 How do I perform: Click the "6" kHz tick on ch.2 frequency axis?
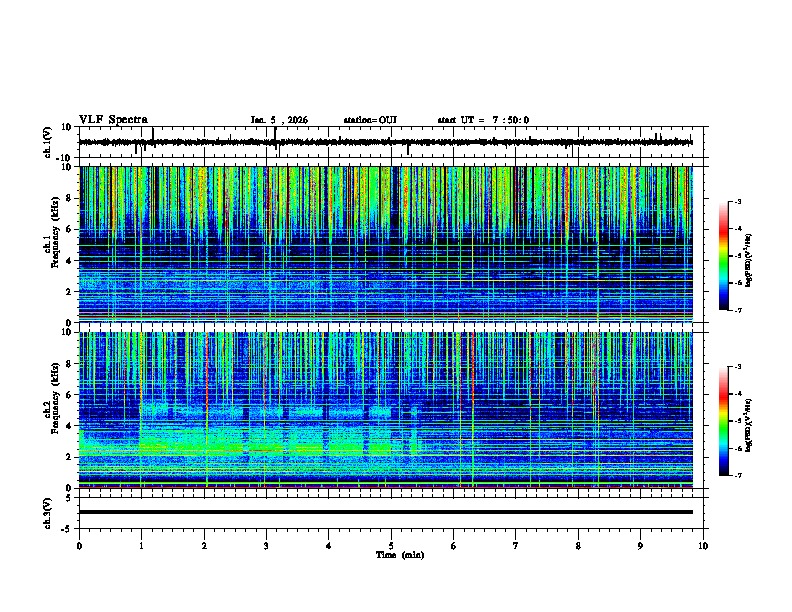[x=69, y=395]
